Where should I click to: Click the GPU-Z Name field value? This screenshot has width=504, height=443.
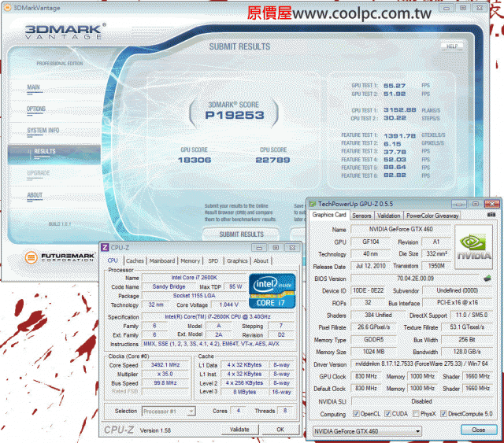point(401,230)
